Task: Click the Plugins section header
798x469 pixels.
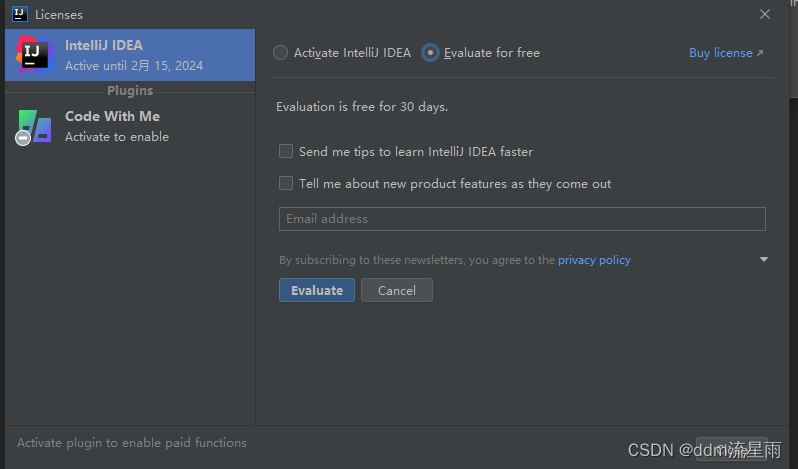Action: point(130,91)
